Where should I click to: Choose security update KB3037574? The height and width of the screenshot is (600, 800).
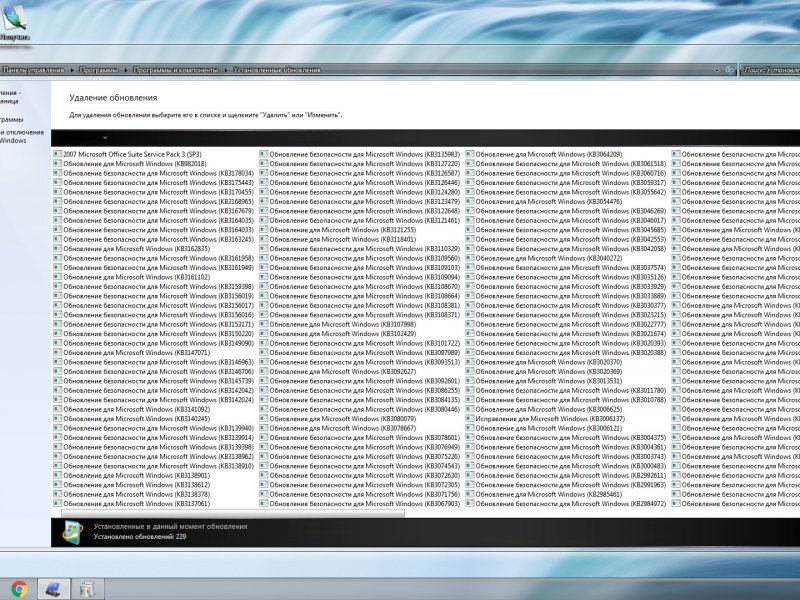coord(566,267)
